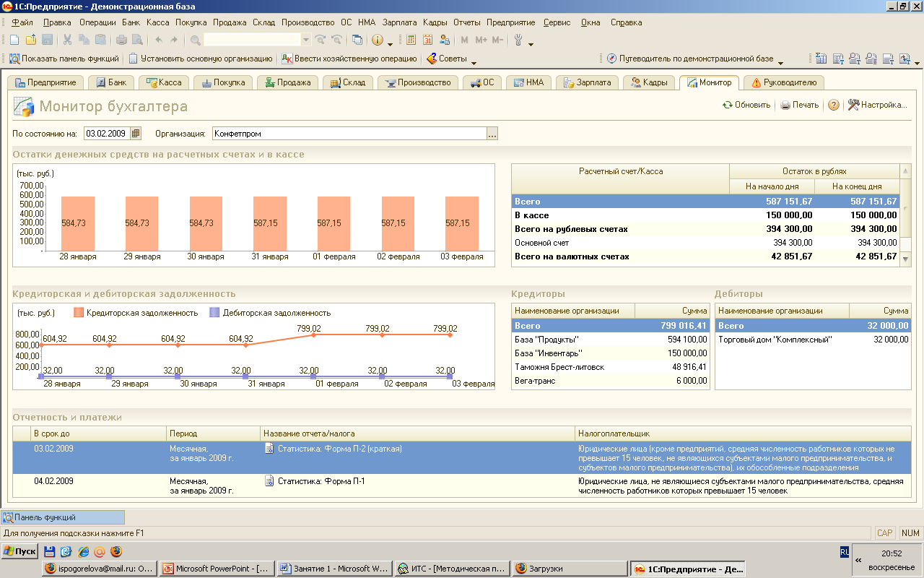Click the accounts table scroll up arrow
This screenshot has width=924, height=578.
point(906,171)
